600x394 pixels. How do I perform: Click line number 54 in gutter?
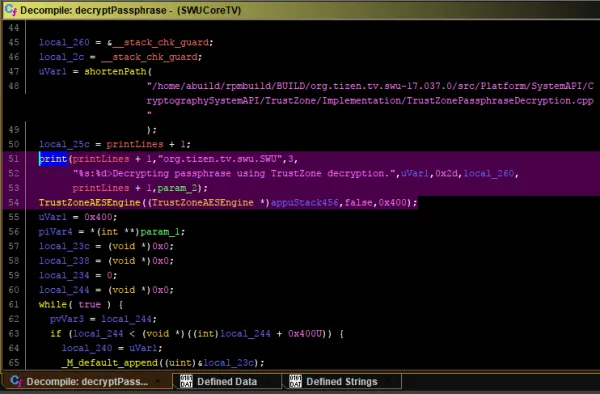14,202
